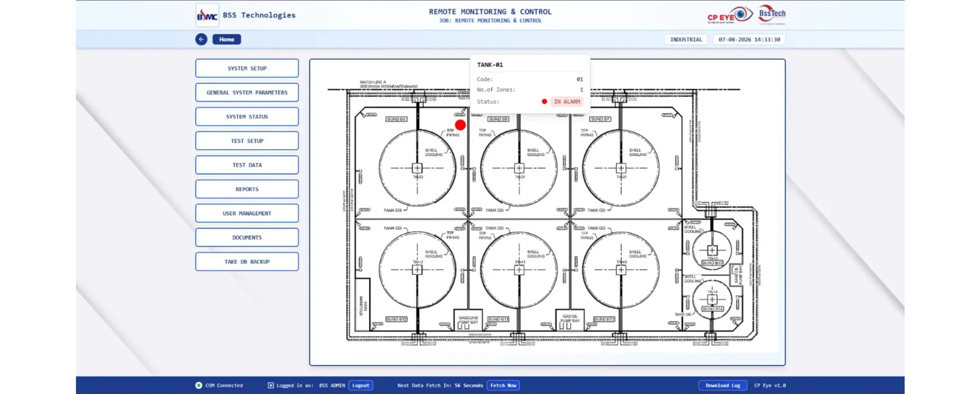The height and width of the screenshot is (394, 980).
Task: Click the Logout button
Action: (361, 385)
